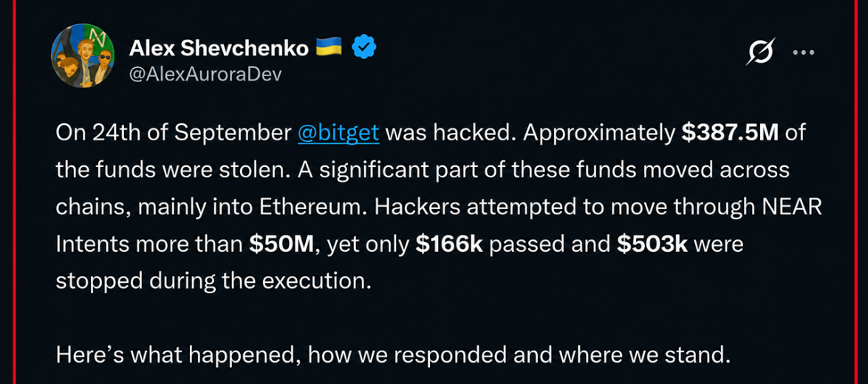This screenshot has height=384, width=868.
Task: Click the "Here's what happened" sentence
Action: point(390,354)
